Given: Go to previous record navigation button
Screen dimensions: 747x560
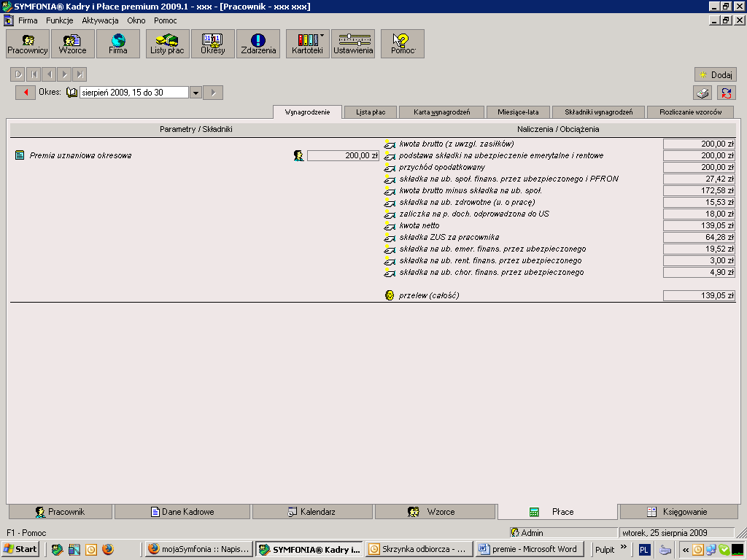Looking at the screenshot, I should (49, 74).
